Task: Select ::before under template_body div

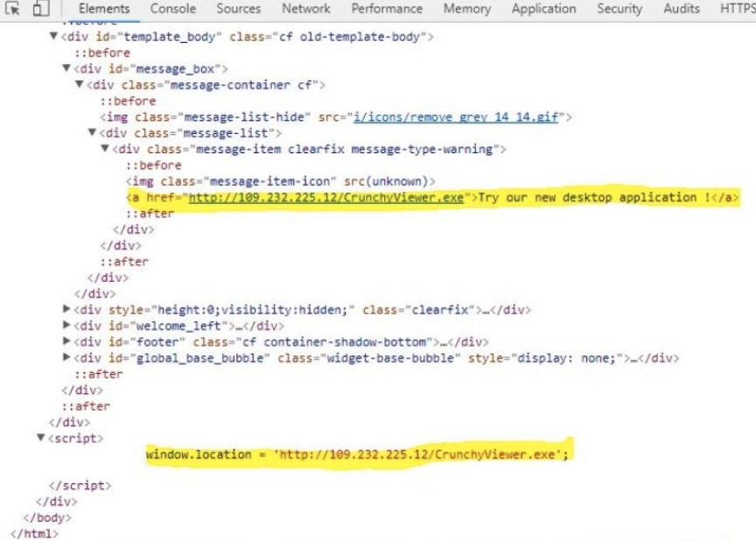Action: tap(102, 53)
